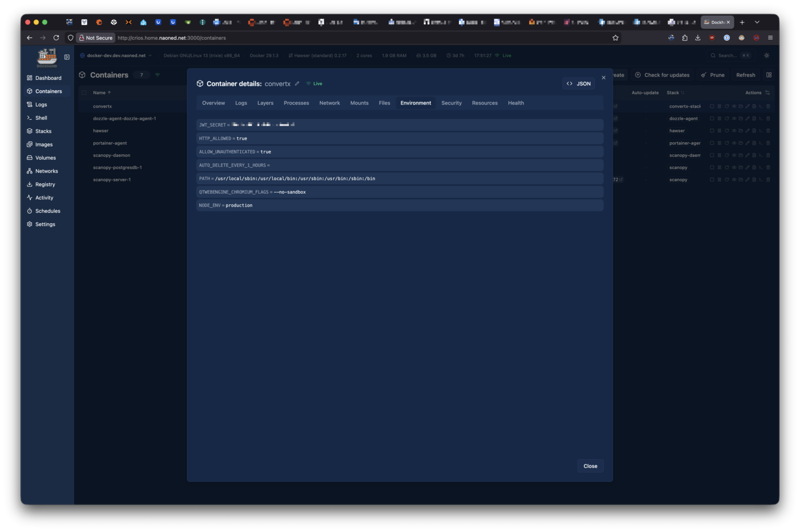Switch to the Security tab
The height and width of the screenshot is (532, 800).
(x=451, y=103)
